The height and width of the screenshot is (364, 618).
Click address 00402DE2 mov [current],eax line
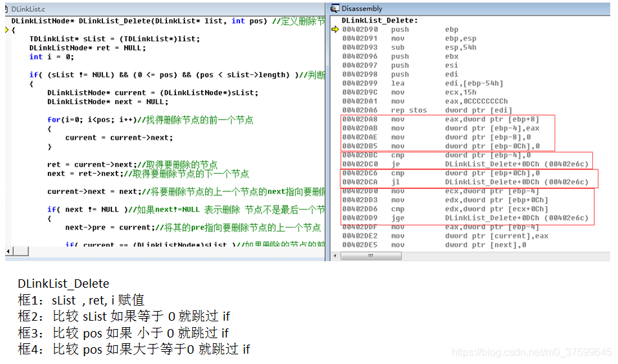pos(445,236)
